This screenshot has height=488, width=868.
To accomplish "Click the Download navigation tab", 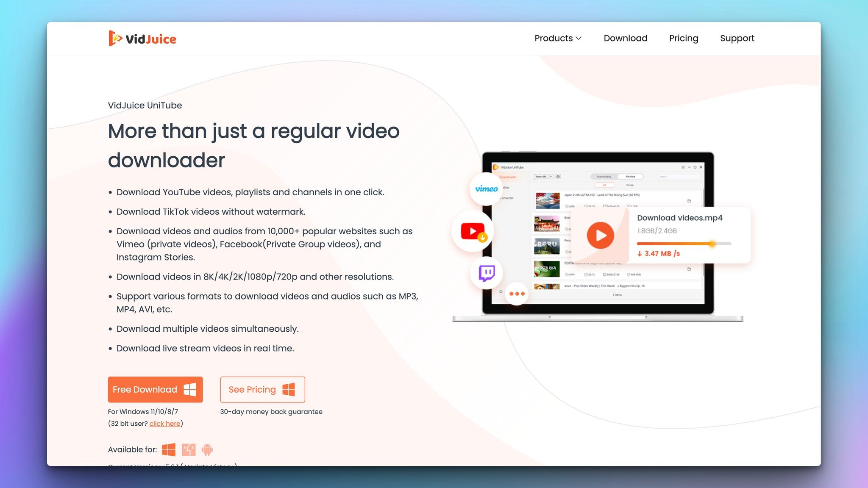I will tap(626, 38).
